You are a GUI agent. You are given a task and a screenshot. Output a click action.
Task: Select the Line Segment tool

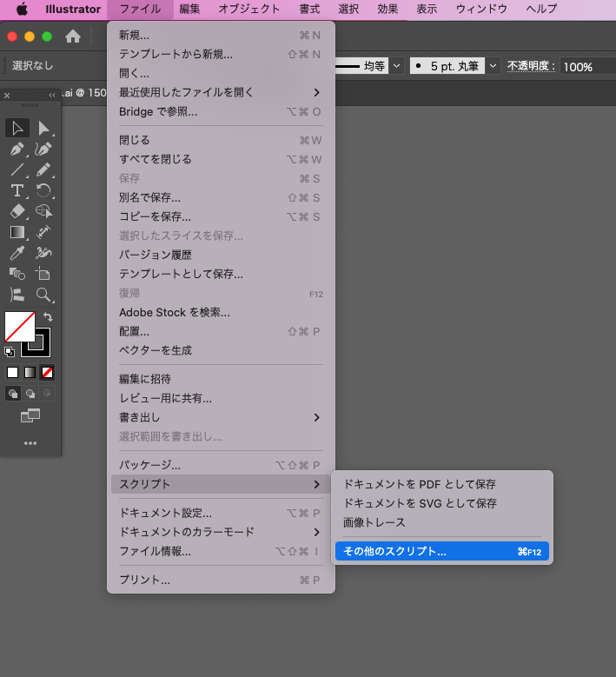point(17,169)
